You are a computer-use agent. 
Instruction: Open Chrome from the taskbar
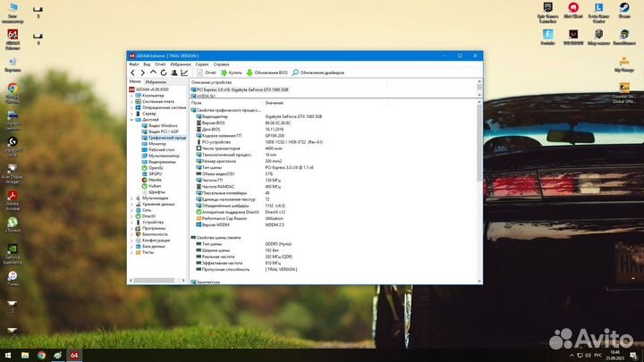click(41, 356)
